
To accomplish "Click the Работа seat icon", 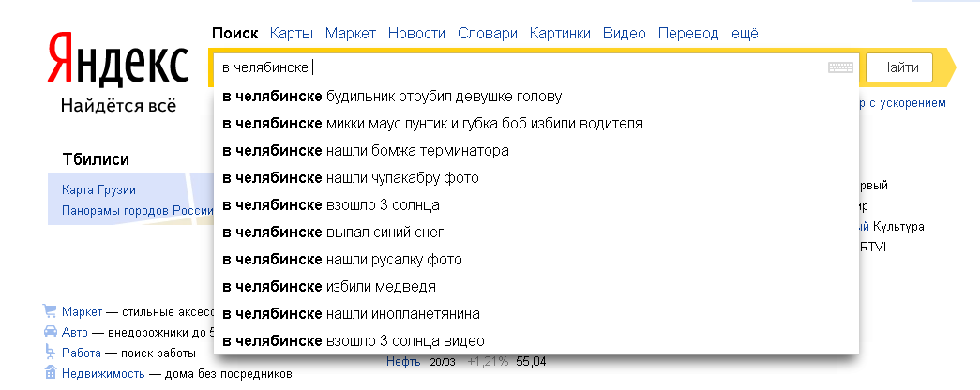I will coord(50,352).
